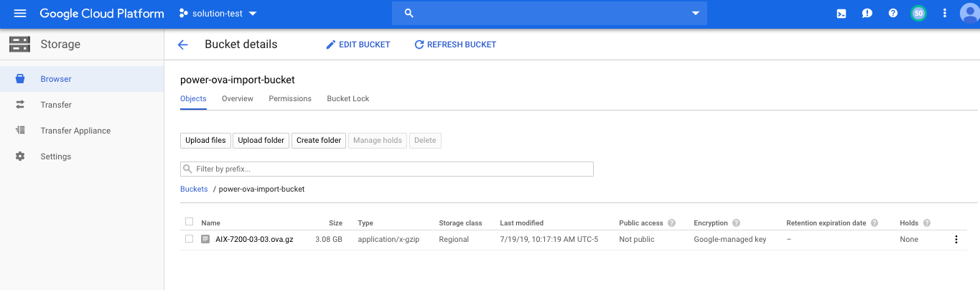Click the Public access help icon
Viewport: 980px width, 290px height.
pos(671,223)
